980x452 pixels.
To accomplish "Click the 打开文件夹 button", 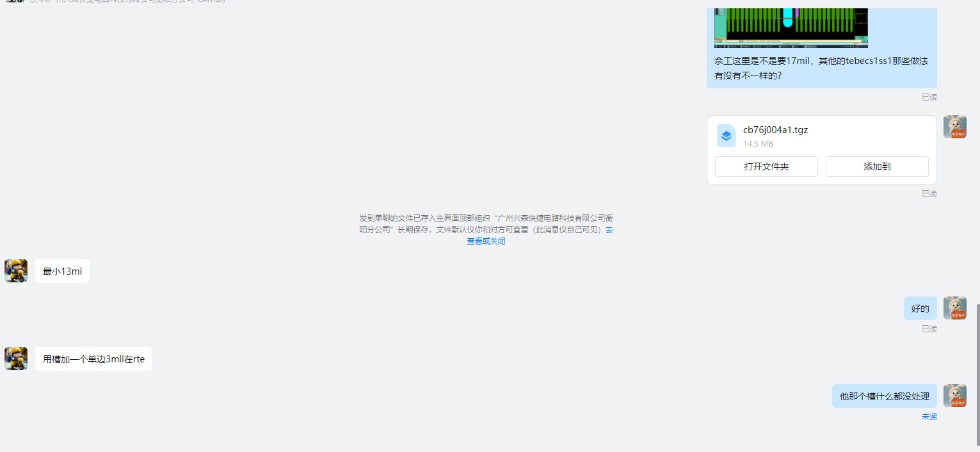I will 766,166.
